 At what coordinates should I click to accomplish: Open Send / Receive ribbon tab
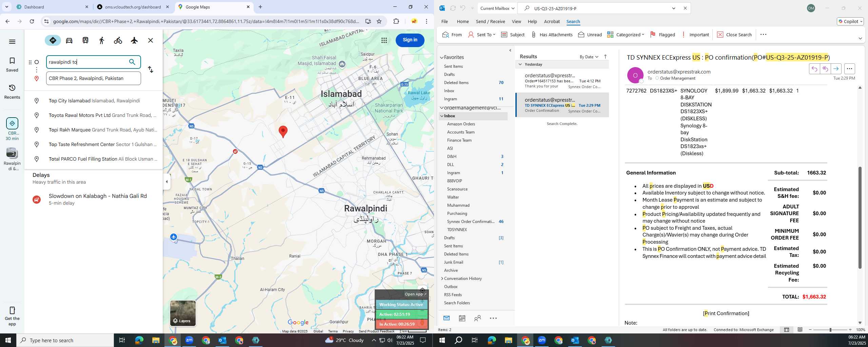(490, 21)
